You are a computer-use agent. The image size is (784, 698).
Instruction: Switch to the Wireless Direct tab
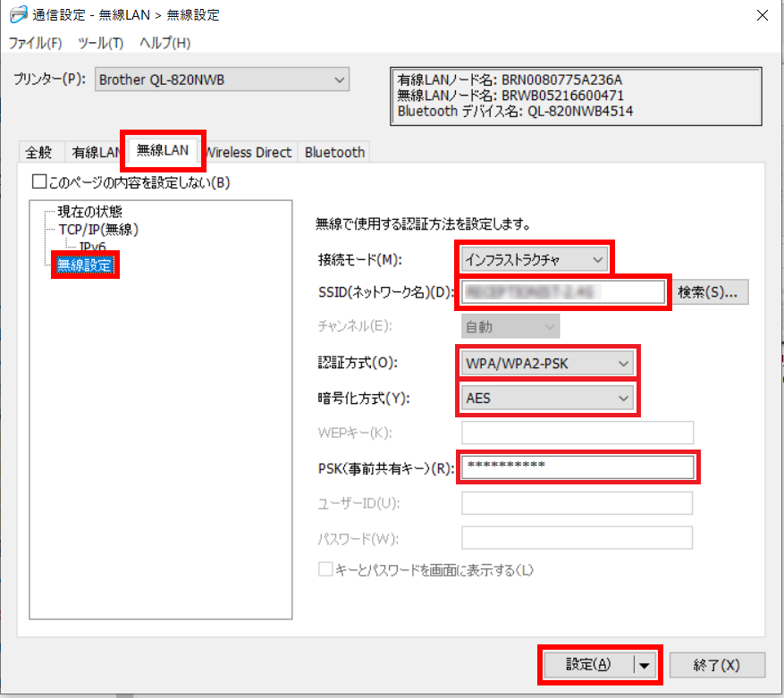[249, 153]
